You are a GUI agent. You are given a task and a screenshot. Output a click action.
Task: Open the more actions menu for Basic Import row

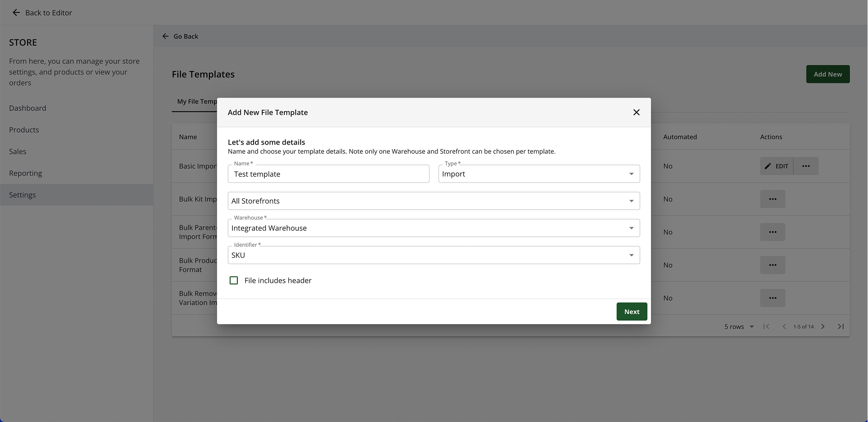pos(806,166)
